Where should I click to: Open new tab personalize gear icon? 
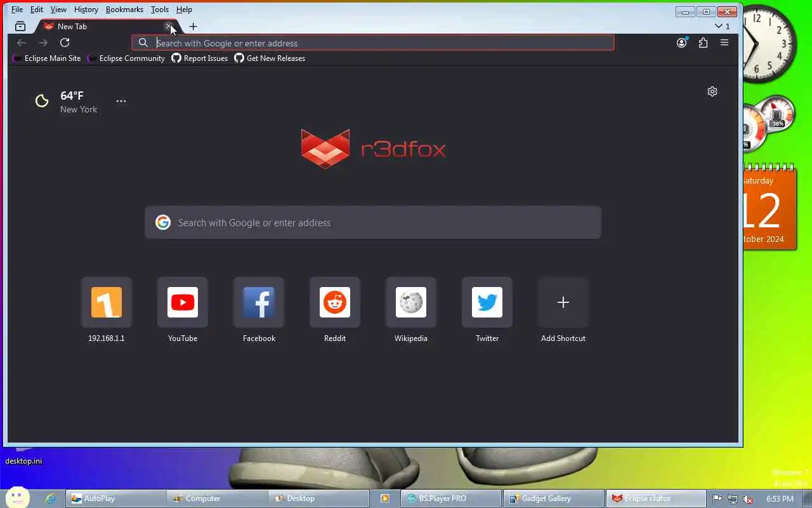[712, 91]
